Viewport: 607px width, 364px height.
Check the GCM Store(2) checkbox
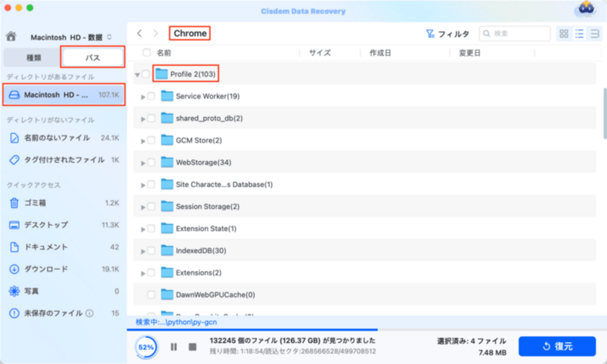(x=151, y=141)
